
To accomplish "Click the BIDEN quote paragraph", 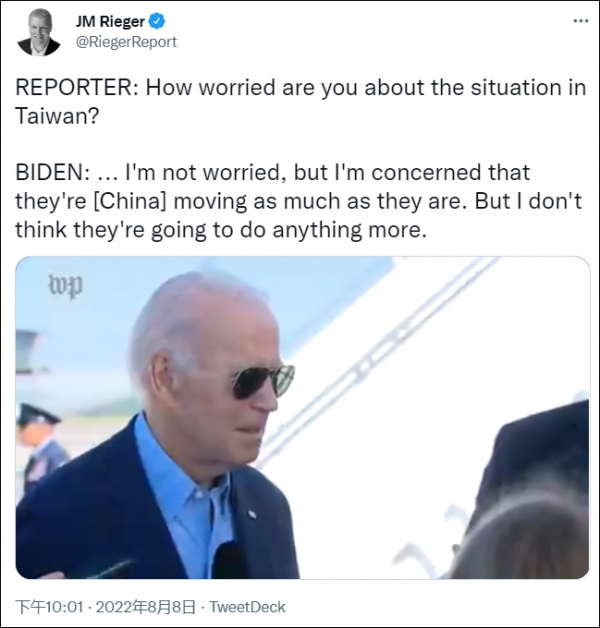I will [298, 201].
